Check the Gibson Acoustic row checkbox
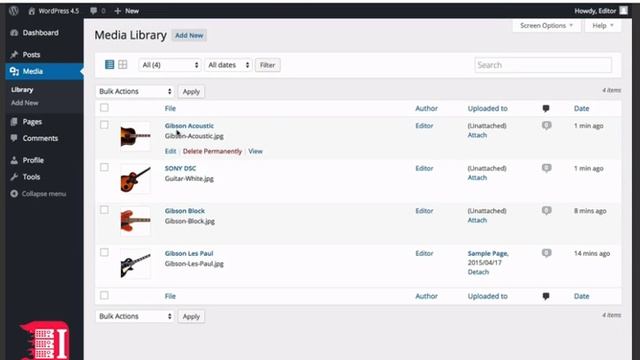The height and width of the screenshot is (360, 640). point(104,125)
